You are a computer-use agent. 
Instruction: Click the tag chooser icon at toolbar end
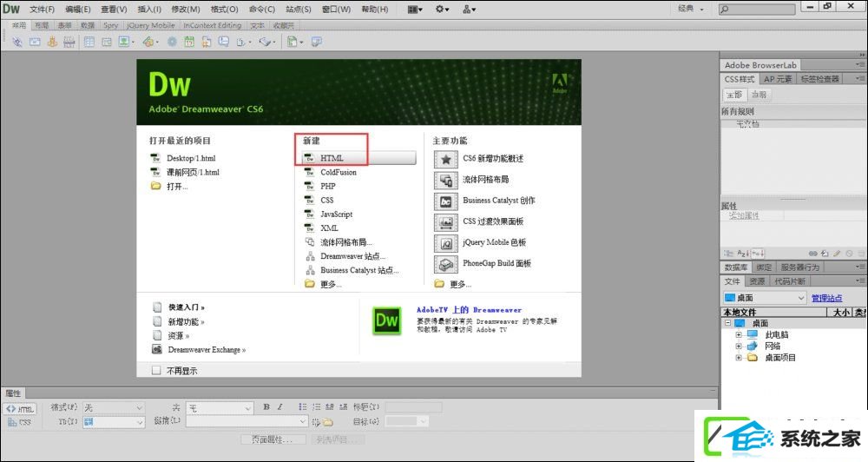click(317, 42)
